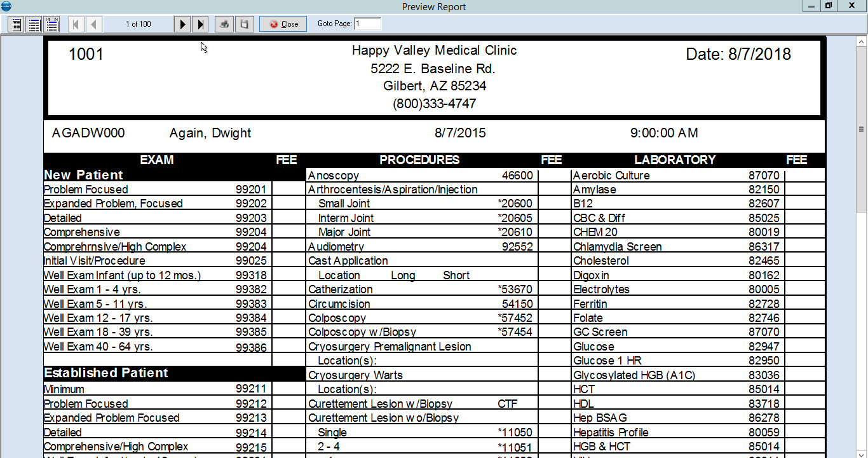This screenshot has width=868, height=458.
Task: Click the scrollbar up arrow
Action: (862, 42)
